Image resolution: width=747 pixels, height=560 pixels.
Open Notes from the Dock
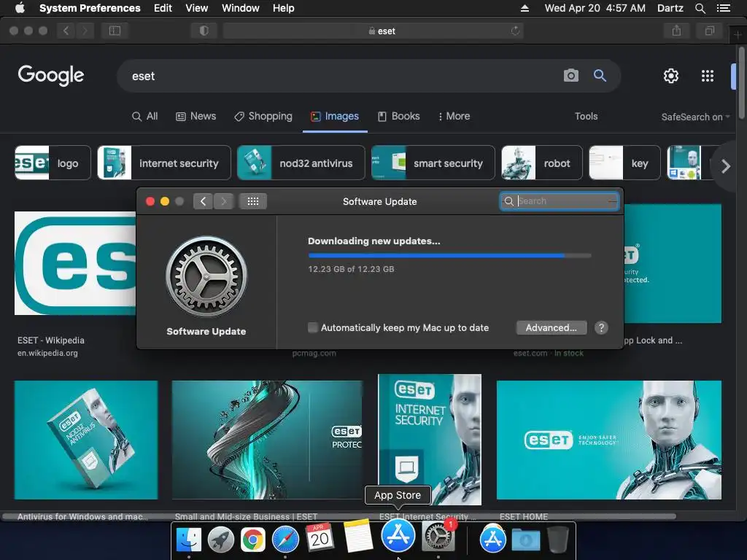coord(357,534)
